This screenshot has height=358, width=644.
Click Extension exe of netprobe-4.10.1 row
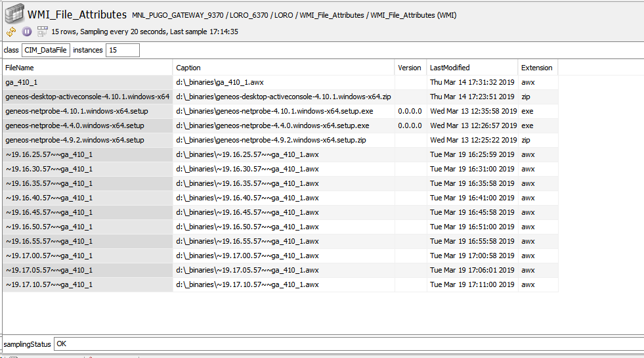(538, 111)
